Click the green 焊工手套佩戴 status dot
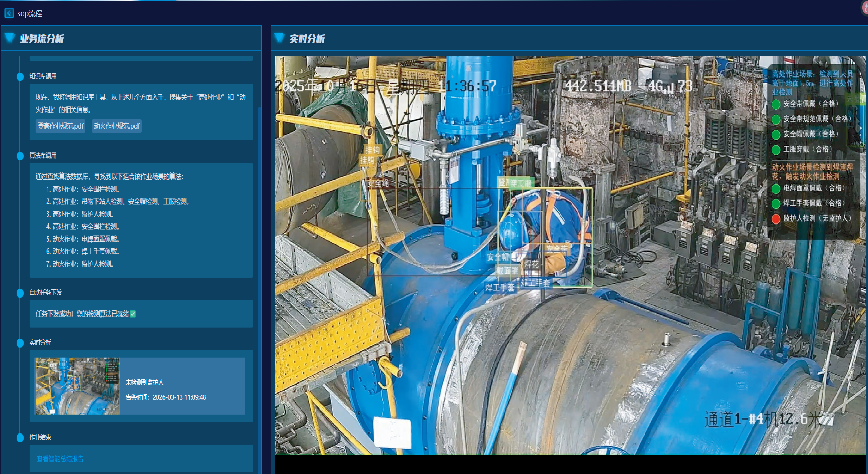This screenshot has height=474, width=868. 776,204
